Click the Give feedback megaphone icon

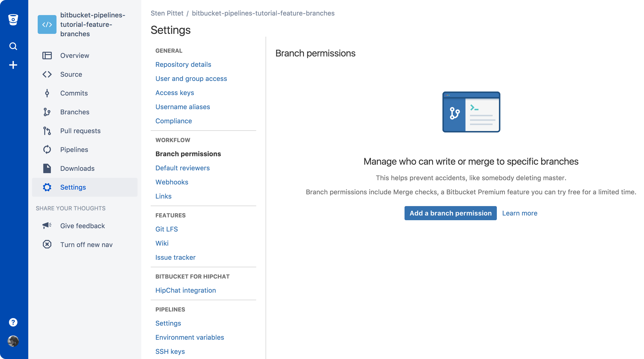pos(47,226)
